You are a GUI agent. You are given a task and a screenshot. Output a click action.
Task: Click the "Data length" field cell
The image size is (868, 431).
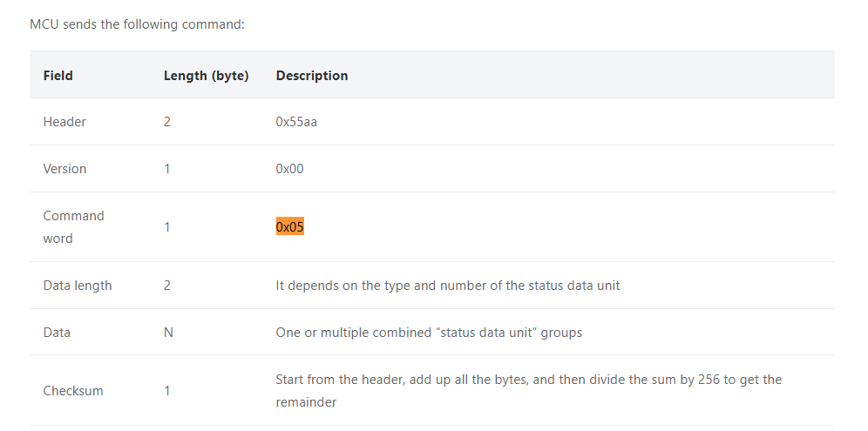click(78, 286)
